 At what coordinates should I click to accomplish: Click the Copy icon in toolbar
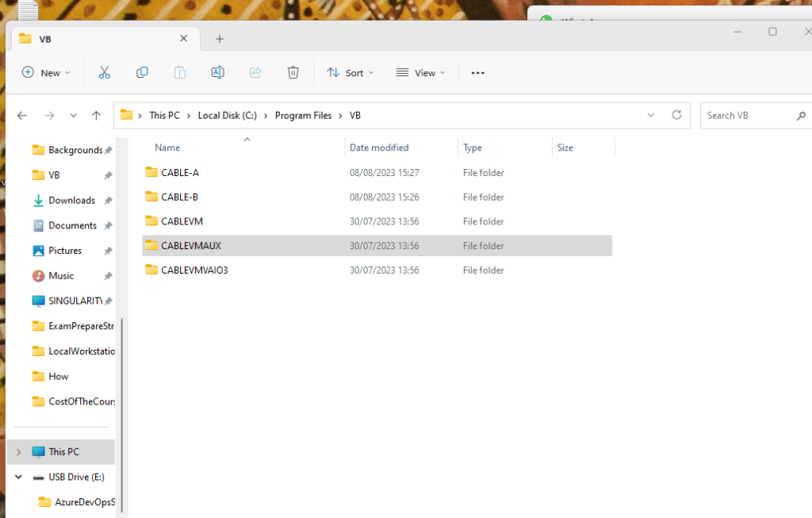pos(142,72)
